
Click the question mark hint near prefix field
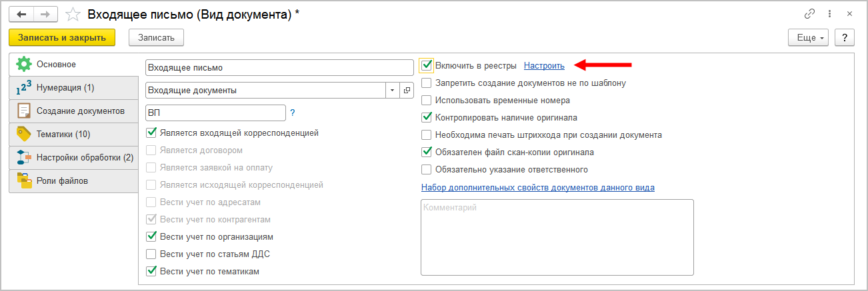click(x=293, y=113)
